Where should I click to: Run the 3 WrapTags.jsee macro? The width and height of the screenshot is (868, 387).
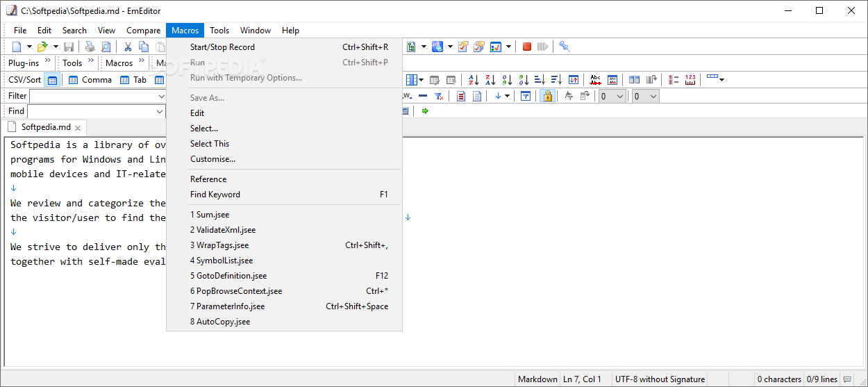coord(284,245)
